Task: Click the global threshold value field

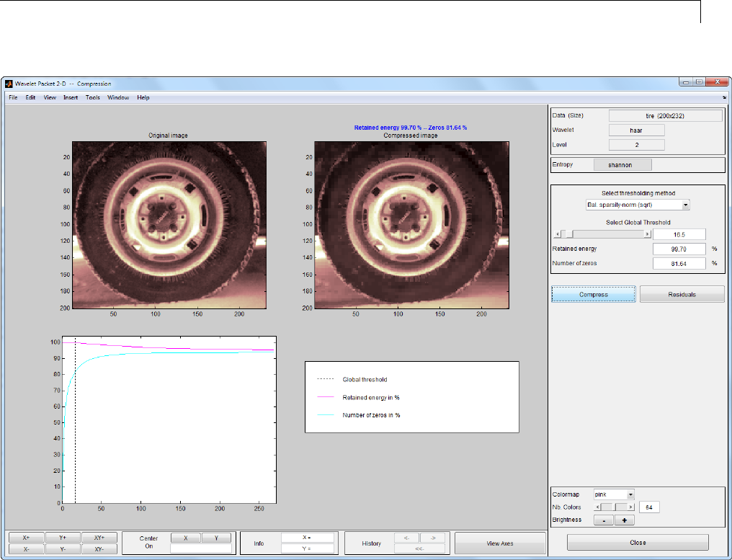Action: [x=679, y=234]
